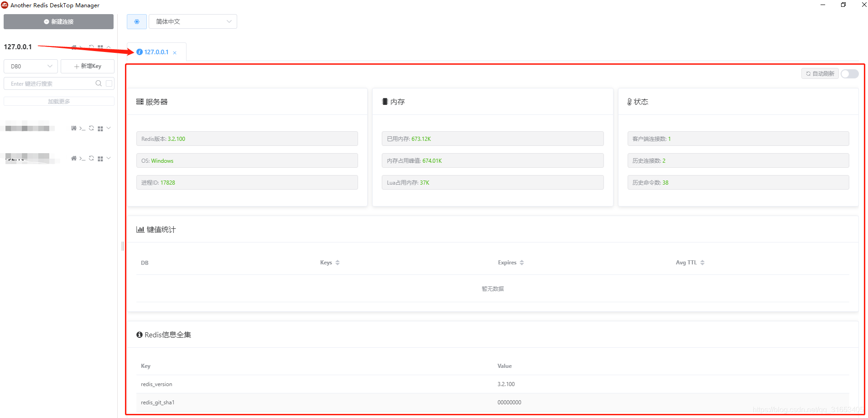Screen dimensions: 868x418
Task: Open grid menu of blurred connection below 127.0.0.1
Action: pos(100,129)
